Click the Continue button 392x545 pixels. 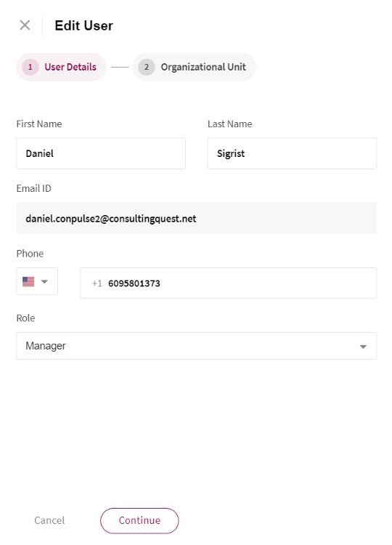click(139, 521)
